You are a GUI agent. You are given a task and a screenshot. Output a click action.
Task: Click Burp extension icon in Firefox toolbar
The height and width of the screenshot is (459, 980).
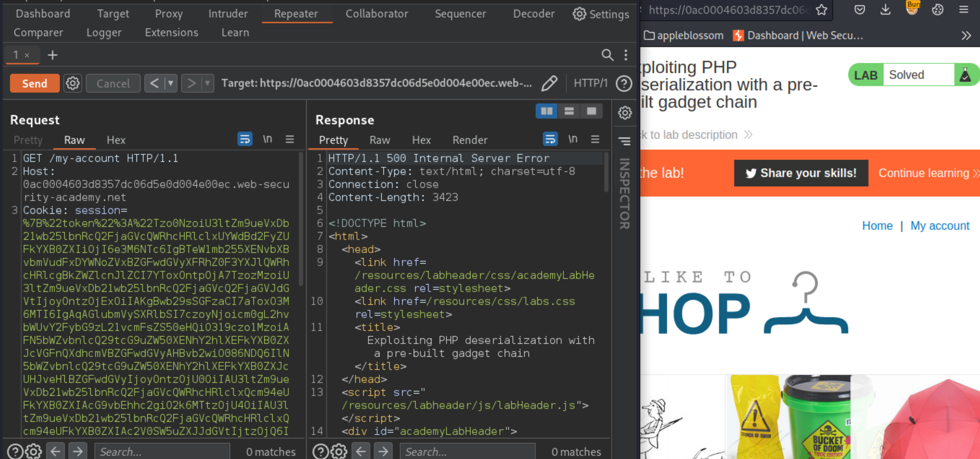(x=912, y=8)
